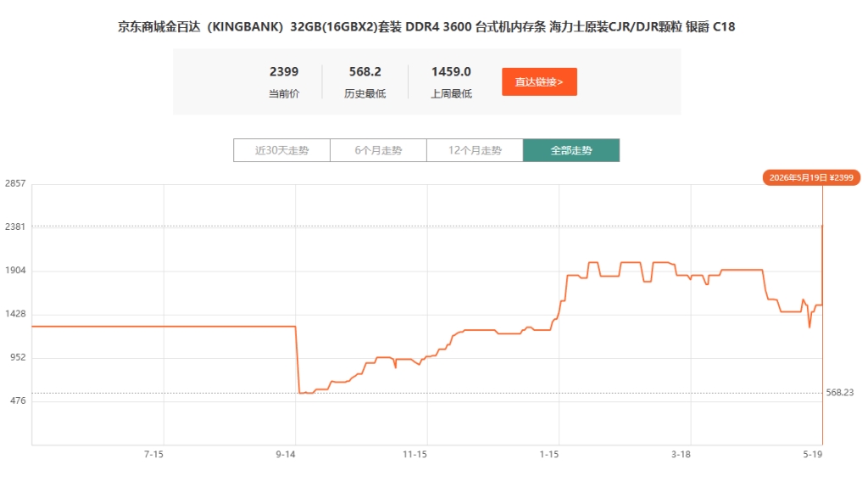Click the 5-19 date axis label
Screen dimensions: 868x487
813,454
